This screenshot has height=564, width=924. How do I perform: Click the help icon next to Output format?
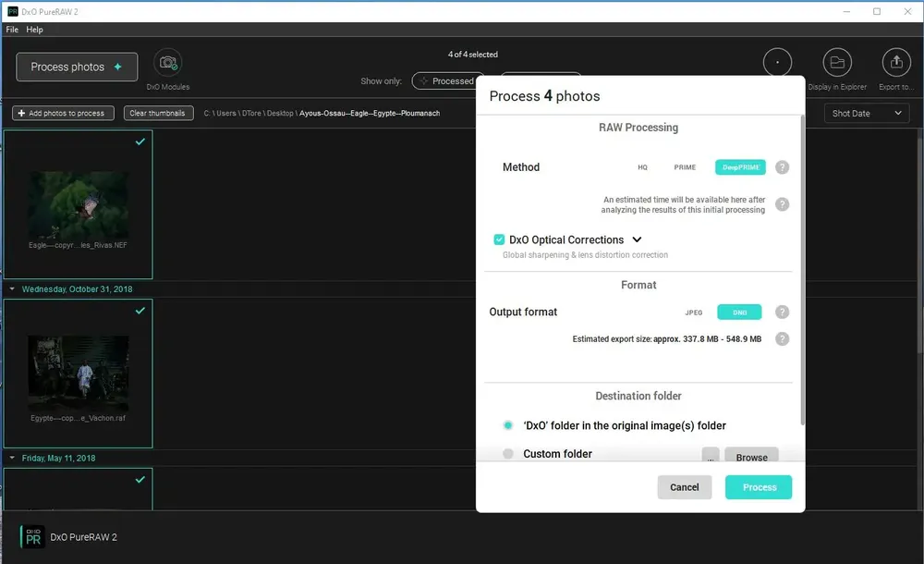[x=782, y=313]
